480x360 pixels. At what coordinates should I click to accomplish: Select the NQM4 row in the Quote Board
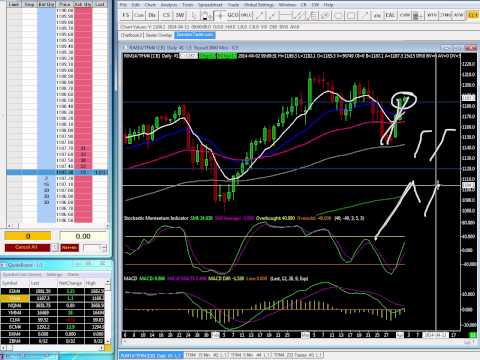pos(53,305)
